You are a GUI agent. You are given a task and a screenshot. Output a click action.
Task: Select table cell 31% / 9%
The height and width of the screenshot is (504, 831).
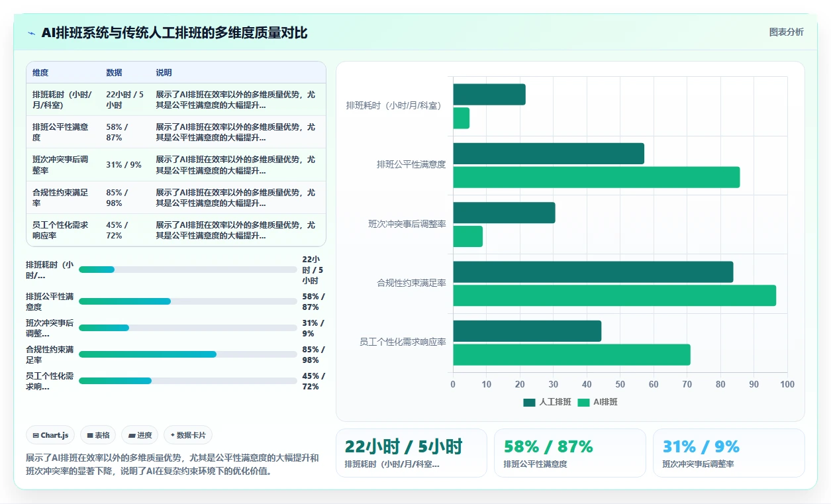tap(124, 165)
